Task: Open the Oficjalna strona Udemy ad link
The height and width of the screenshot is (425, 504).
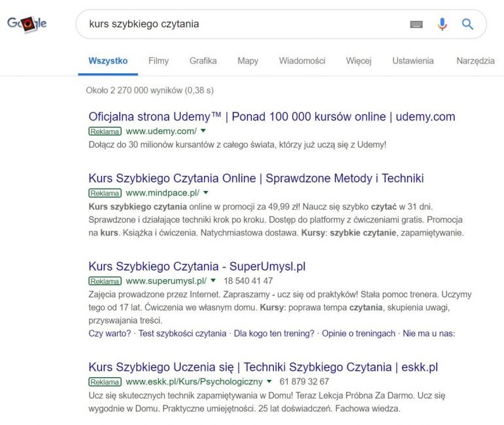Action: [272, 116]
